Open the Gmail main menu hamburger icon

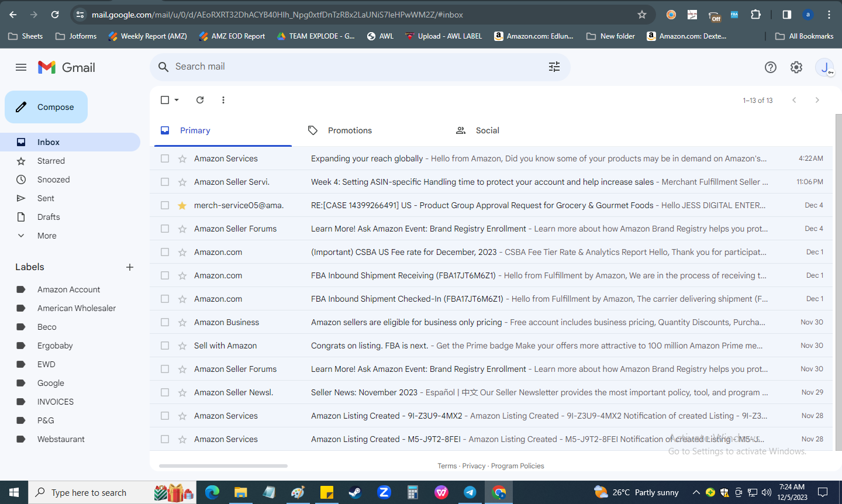click(x=21, y=67)
